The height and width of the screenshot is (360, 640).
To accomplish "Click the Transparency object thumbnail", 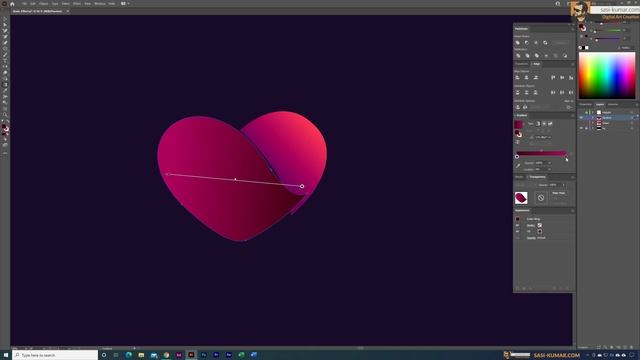I will pyautogui.click(x=521, y=198).
